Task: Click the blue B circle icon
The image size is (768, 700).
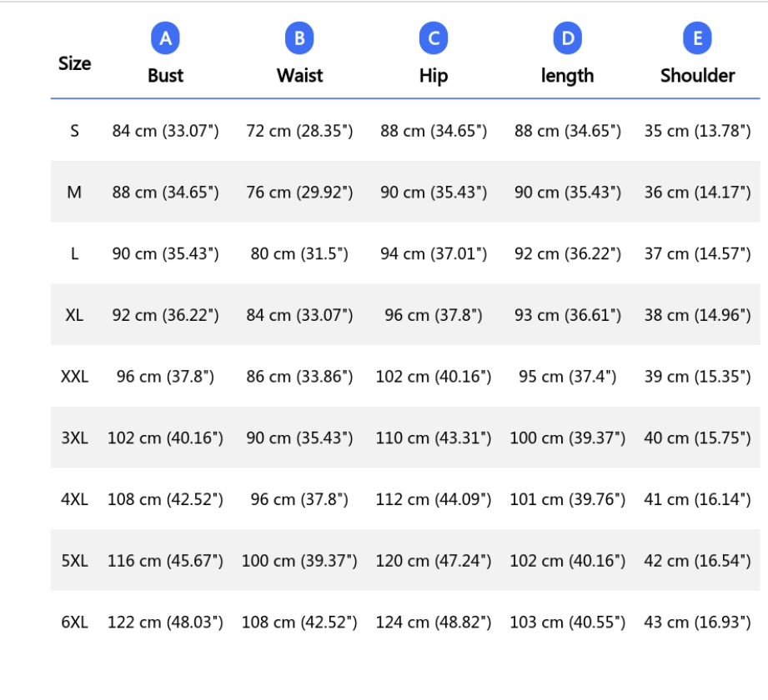Action: 299,38
